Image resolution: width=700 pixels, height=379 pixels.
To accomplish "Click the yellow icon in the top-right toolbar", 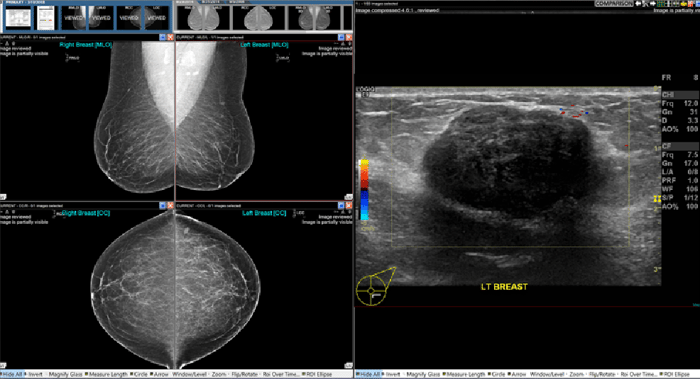I will pos(684,4).
